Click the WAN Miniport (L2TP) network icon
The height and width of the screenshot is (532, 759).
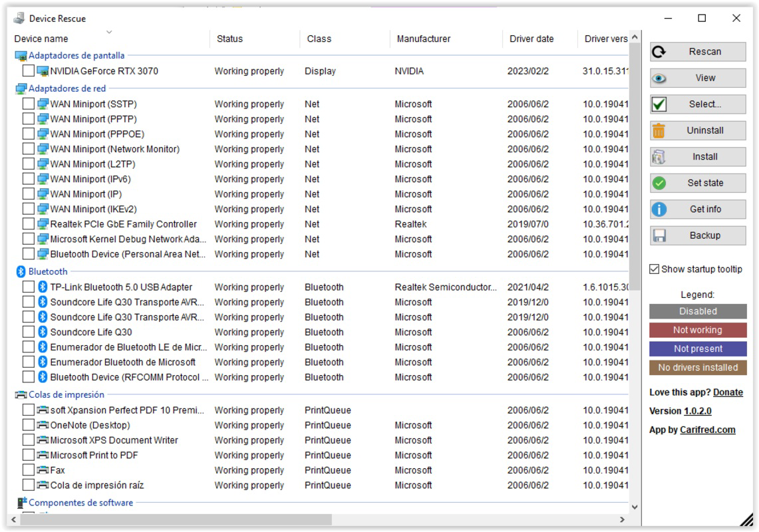tap(43, 164)
